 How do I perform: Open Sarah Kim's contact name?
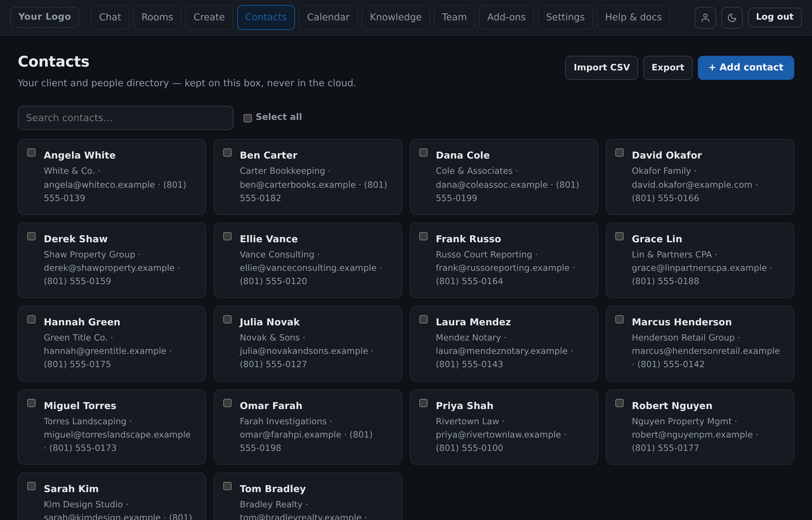point(71,489)
